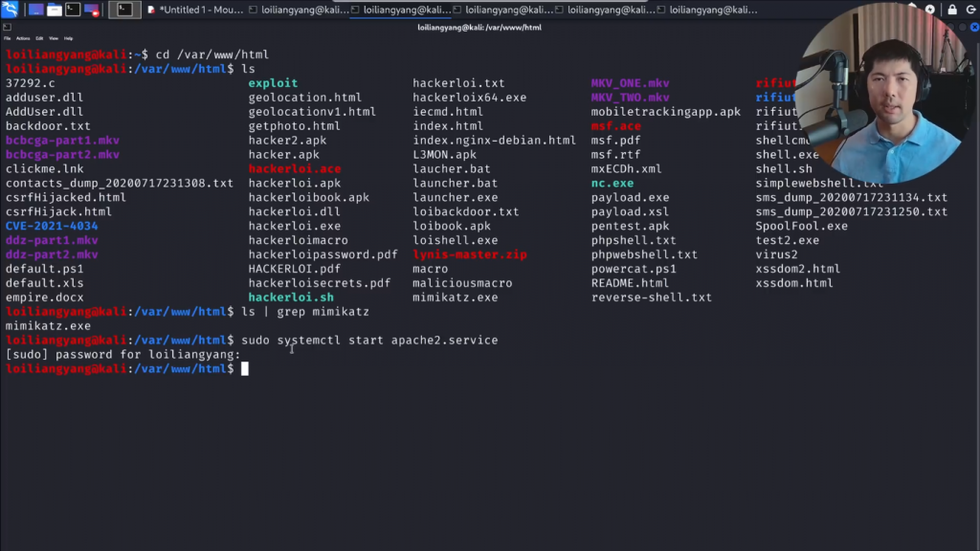Select the highlighted terminal taskbar button
Viewport: 980px width, 551px height.
tap(124, 10)
